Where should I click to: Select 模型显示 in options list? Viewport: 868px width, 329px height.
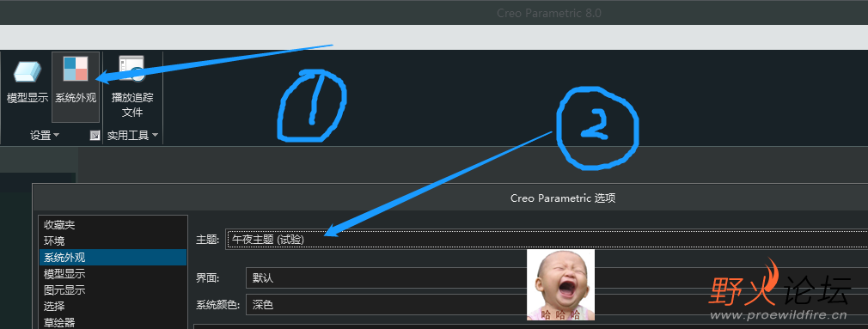113,274
